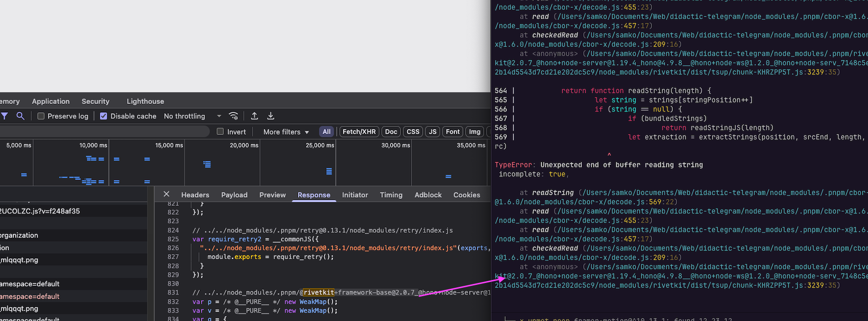Select the All request type filter
Viewport: 868px width, 321px height.
tap(326, 132)
